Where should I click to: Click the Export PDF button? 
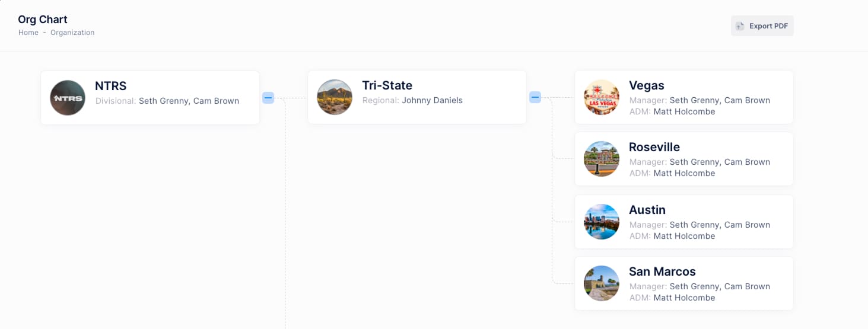click(x=762, y=26)
